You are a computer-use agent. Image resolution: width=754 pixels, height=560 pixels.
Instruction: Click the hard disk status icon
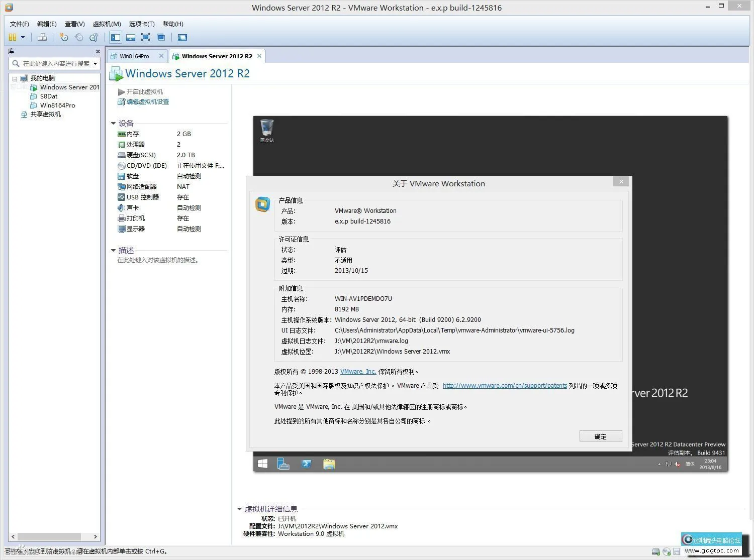click(655, 551)
